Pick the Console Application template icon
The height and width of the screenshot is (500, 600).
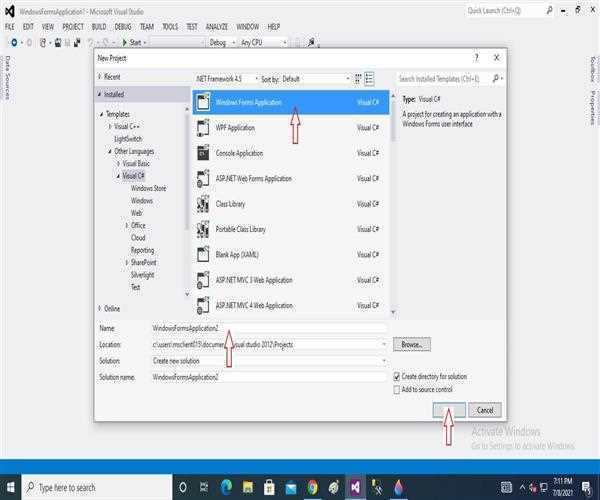204,153
